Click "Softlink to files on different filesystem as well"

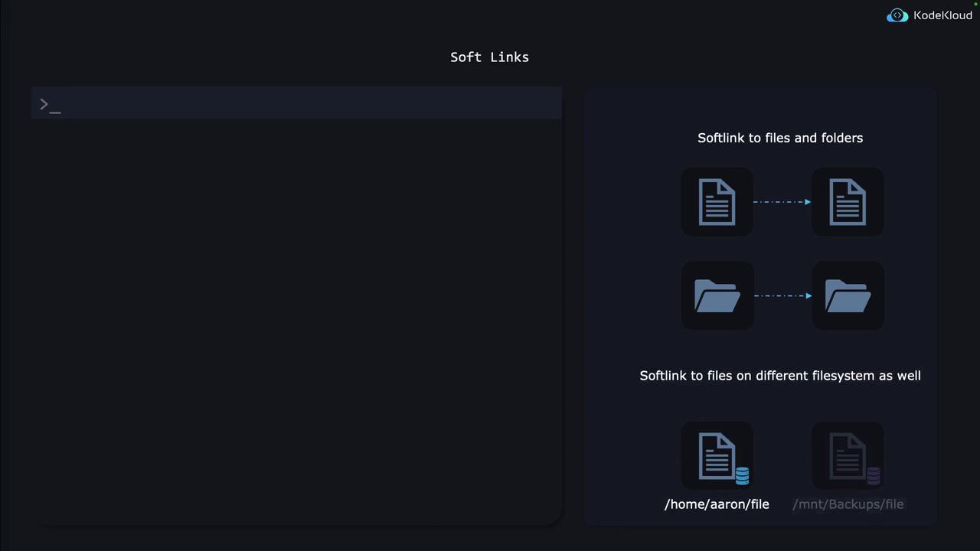pyautogui.click(x=780, y=376)
